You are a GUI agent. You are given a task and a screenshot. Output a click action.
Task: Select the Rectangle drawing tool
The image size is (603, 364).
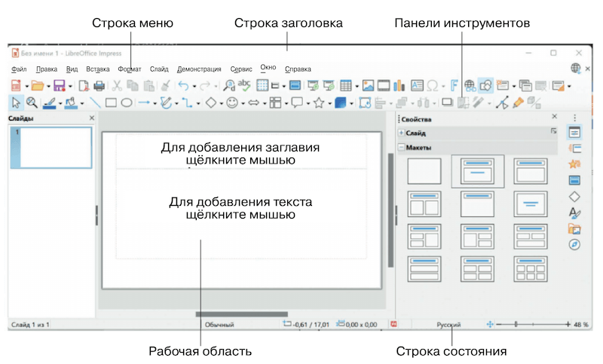tap(111, 103)
